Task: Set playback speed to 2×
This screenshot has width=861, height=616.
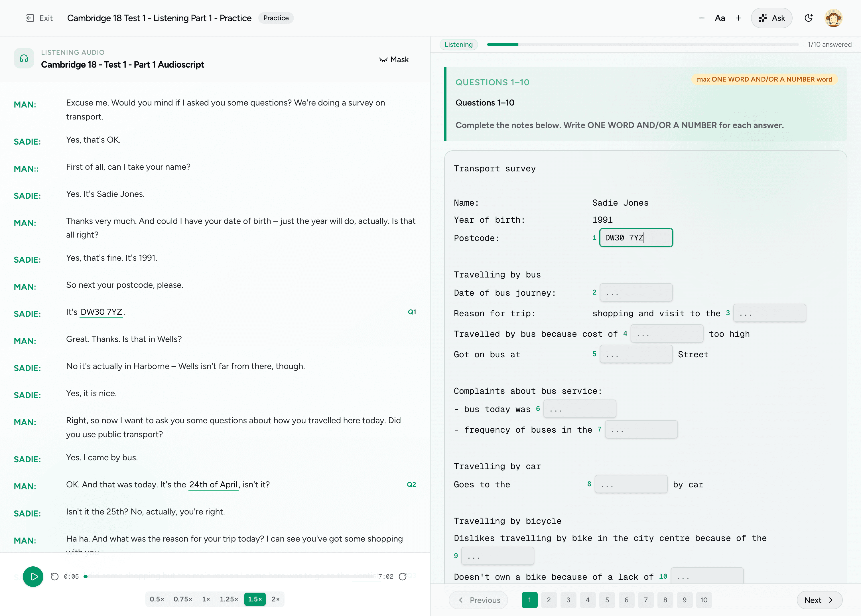Action: [x=276, y=599]
